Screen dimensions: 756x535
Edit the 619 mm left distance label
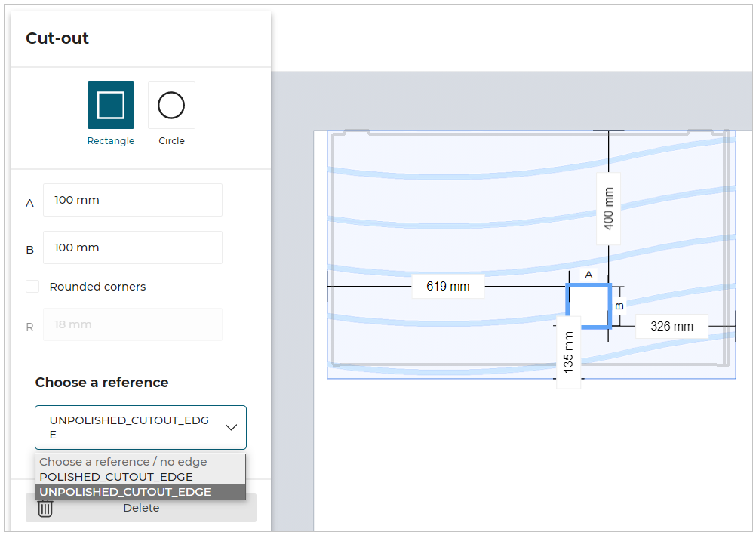tap(447, 287)
